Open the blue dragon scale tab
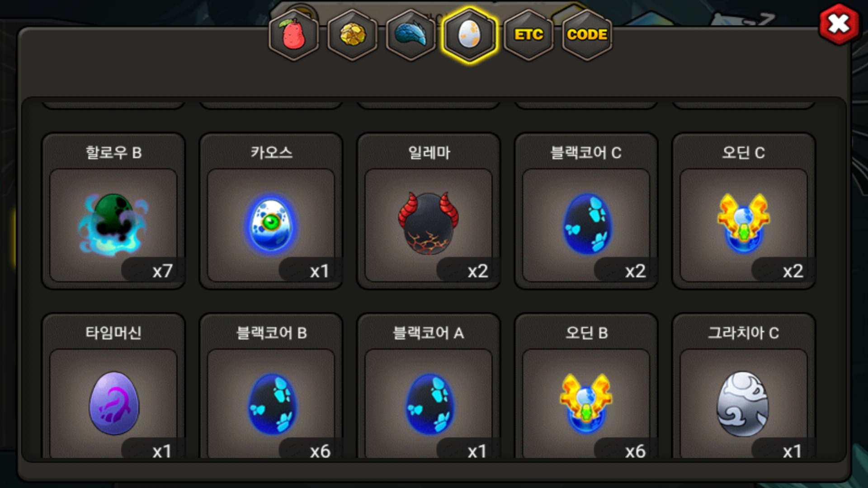 coord(411,35)
